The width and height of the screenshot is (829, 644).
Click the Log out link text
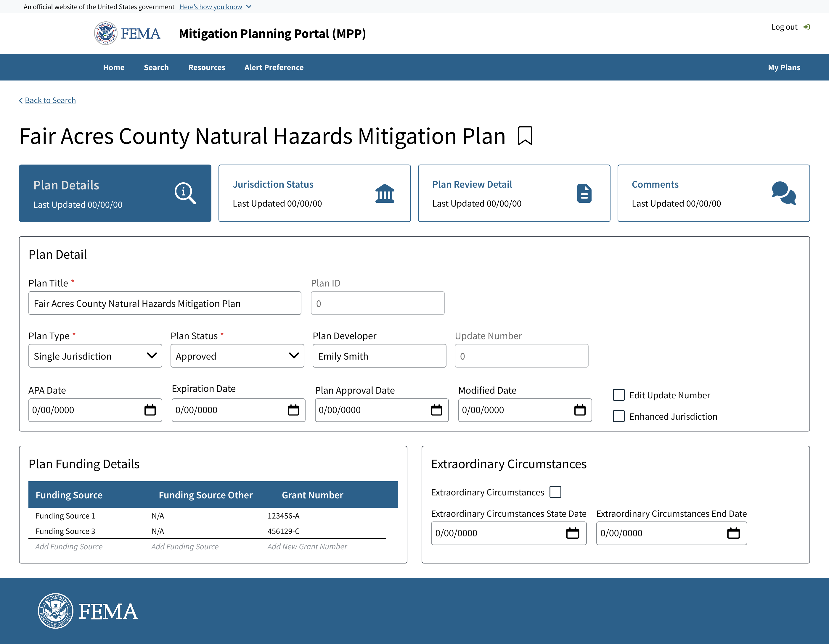[x=784, y=27]
